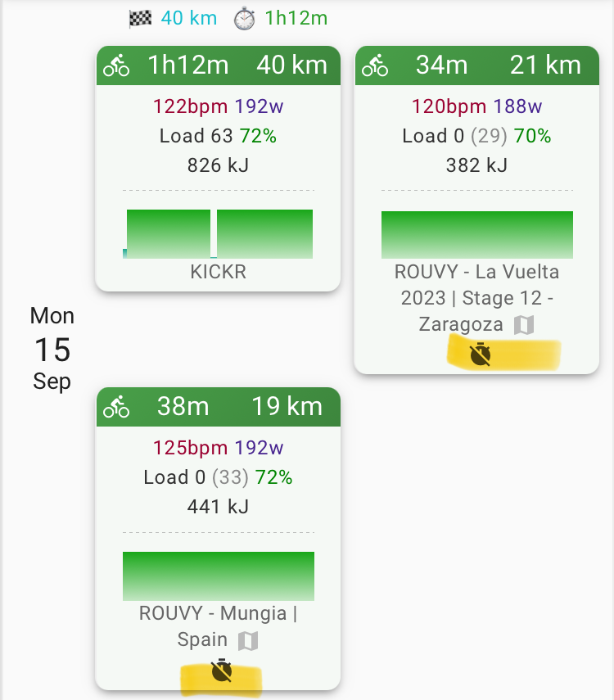Click the cyclist icon on the KICKR ride
The width and height of the screenshot is (614, 700).
click(116, 65)
